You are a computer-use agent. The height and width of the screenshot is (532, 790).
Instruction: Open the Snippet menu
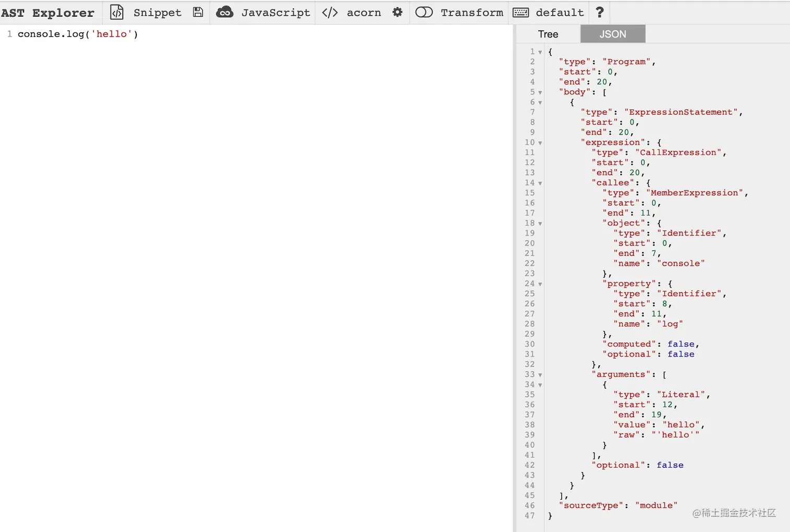tap(157, 13)
